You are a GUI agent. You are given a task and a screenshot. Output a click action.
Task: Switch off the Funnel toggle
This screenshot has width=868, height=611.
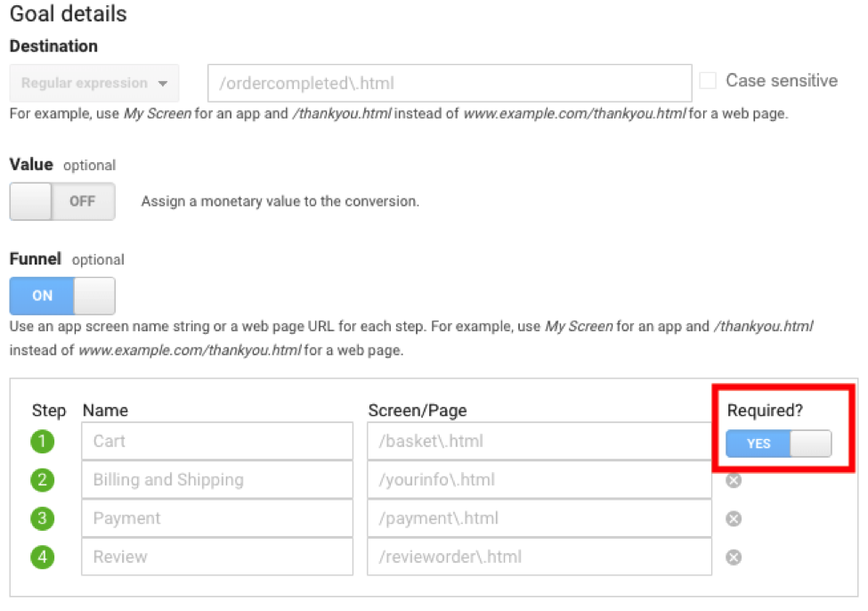[62, 296]
